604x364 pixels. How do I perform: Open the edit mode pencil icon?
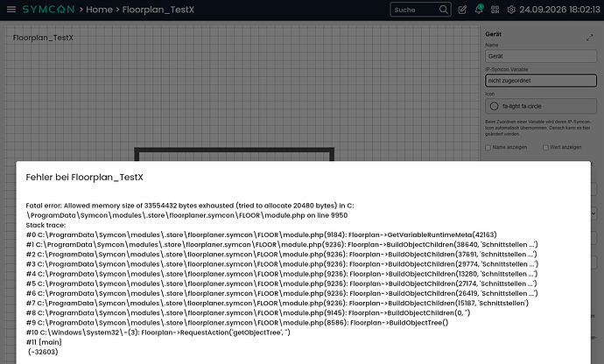pyautogui.click(x=462, y=10)
